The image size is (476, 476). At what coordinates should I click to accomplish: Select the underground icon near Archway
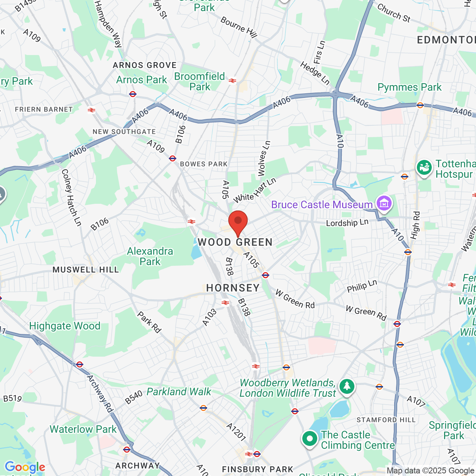point(127,449)
